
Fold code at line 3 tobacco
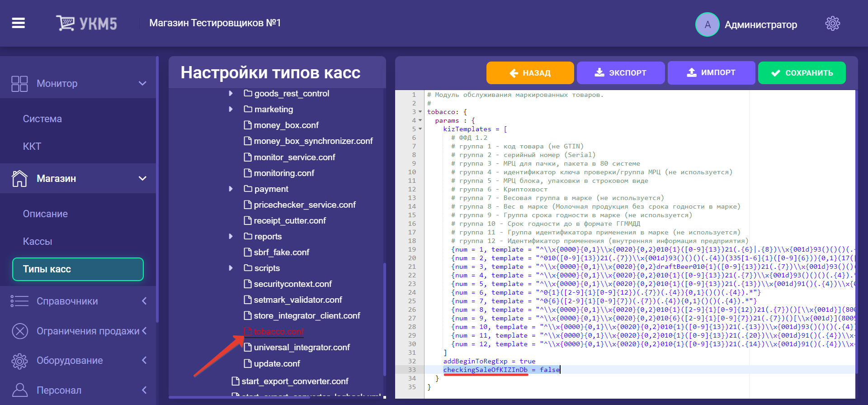[x=420, y=112]
